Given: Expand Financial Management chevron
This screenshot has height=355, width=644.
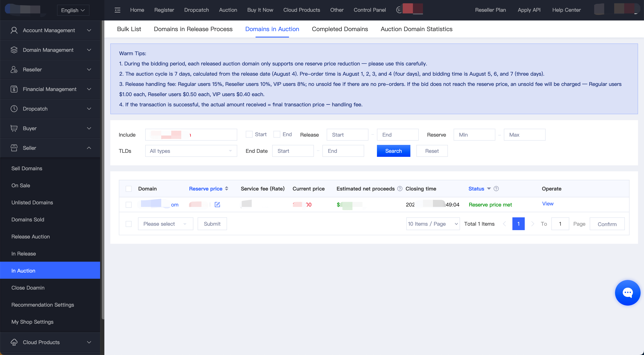Looking at the screenshot, I should click(89, 89).
